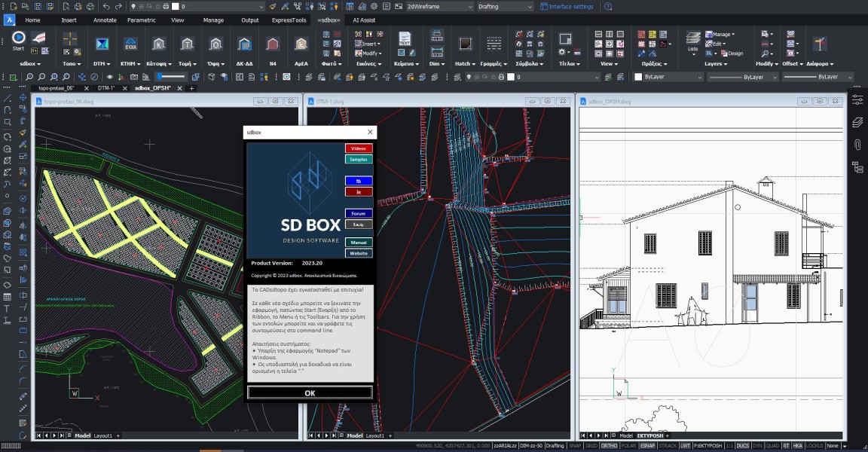Viewport: 868px width, 452px height.
Task: Click the Manual button in dialog
Action: (359, 243)
